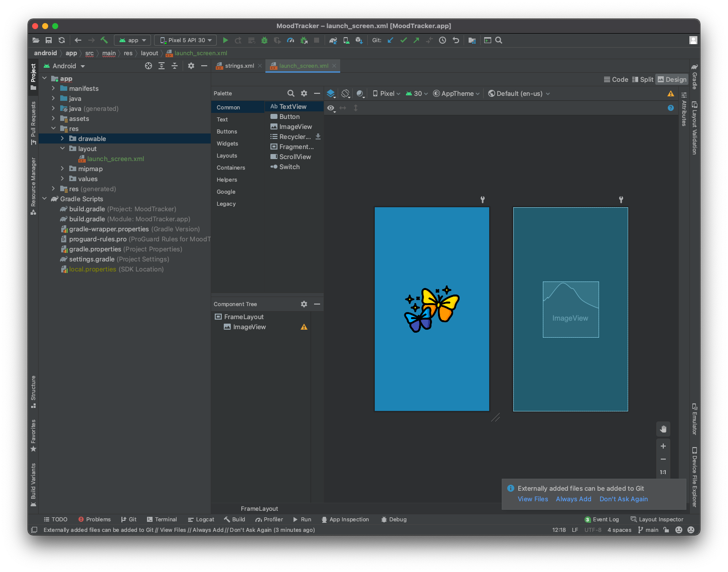
Task: Click the Sync/Reload from disk icon
Action: 62,40
